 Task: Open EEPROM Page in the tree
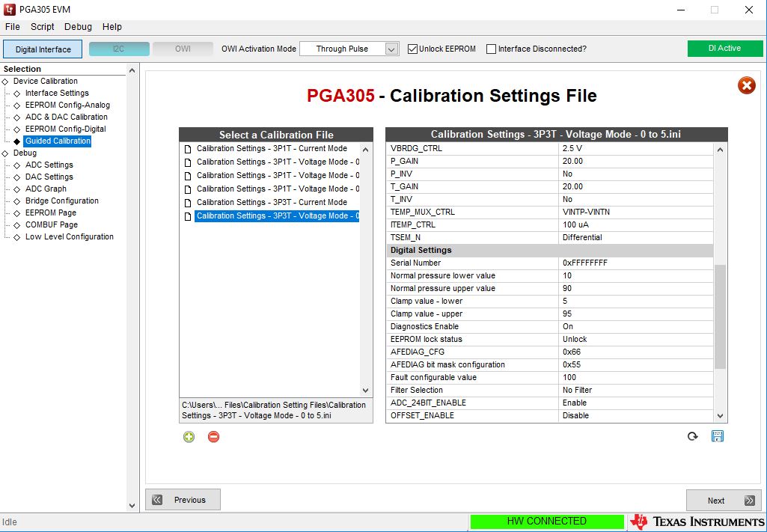[x=51, y=213]
